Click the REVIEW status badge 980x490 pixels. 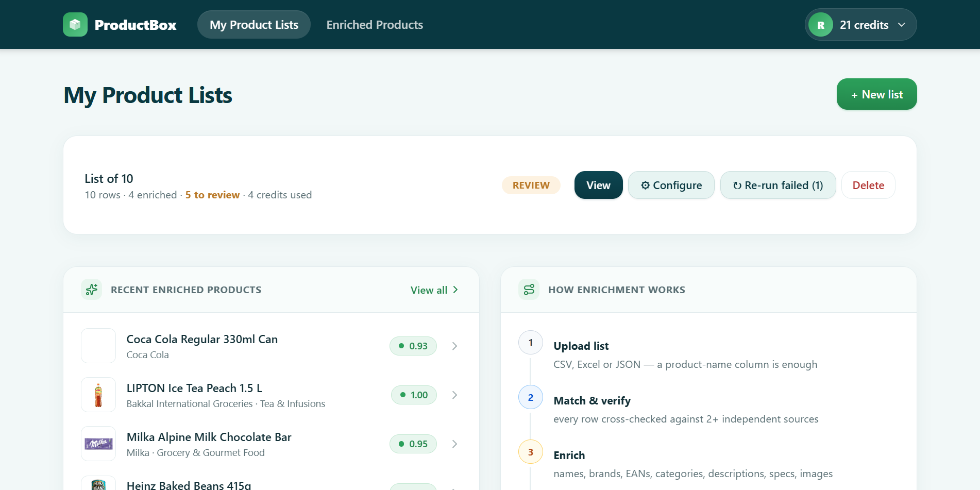tap(531, 185)
